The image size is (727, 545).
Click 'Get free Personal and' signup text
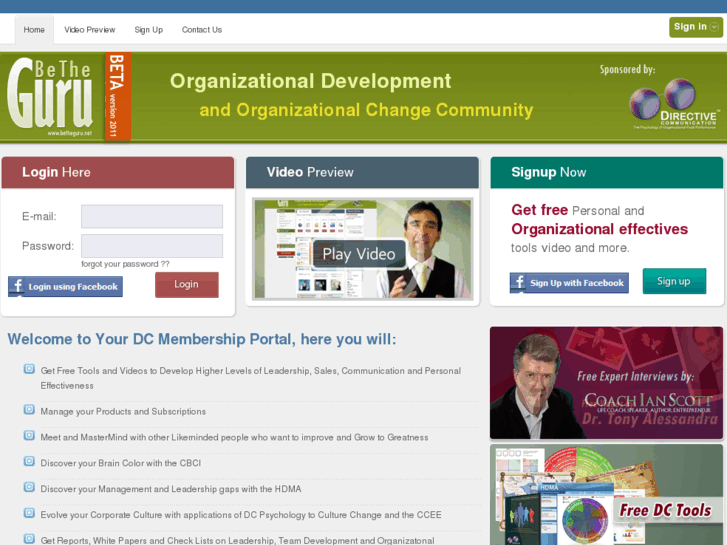coord(578,211)
